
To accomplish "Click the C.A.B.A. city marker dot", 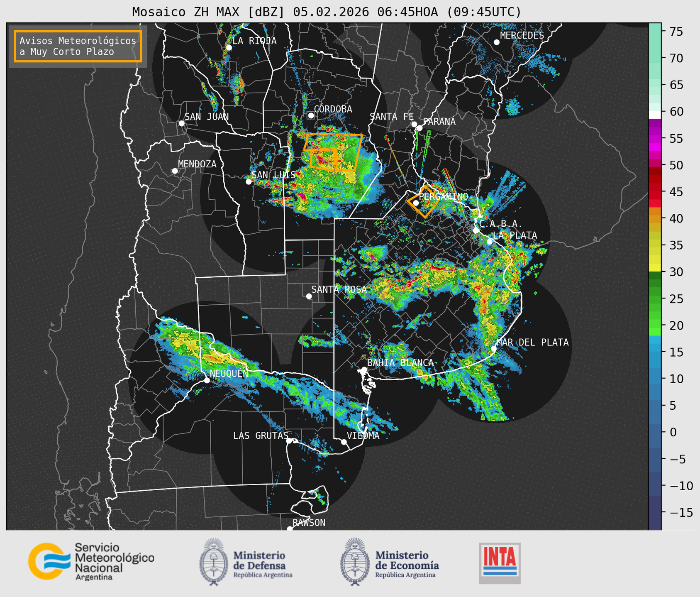I will [x=476, y=230].
